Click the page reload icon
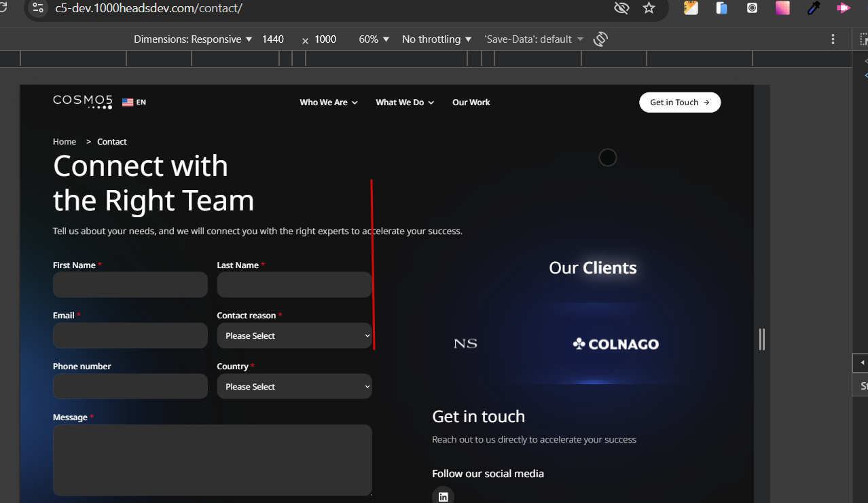Image resolution: width=868 pixels, height=503 pixels. (x=3, y=8)
